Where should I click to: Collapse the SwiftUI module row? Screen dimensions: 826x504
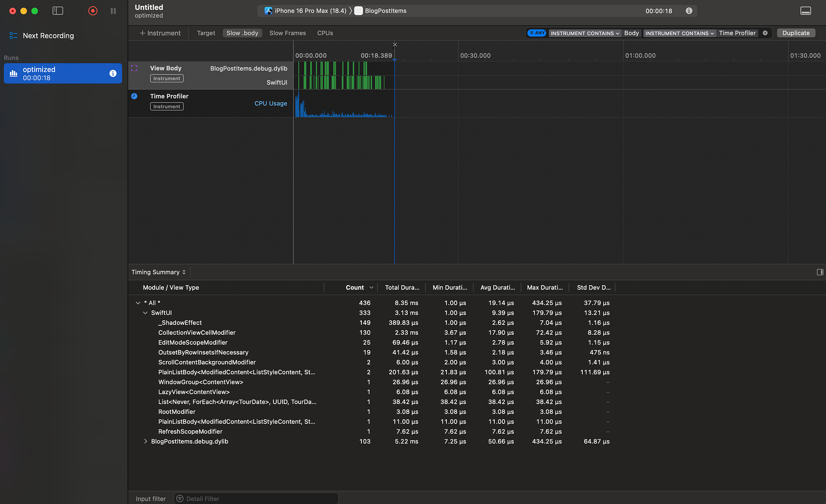point(145,313)
